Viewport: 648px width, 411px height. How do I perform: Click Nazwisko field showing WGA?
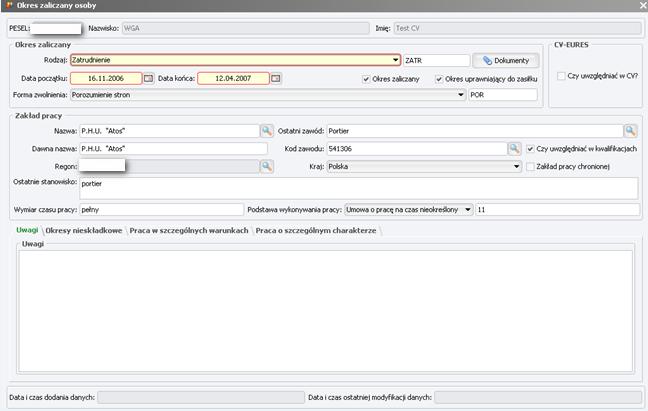[245, 29]
